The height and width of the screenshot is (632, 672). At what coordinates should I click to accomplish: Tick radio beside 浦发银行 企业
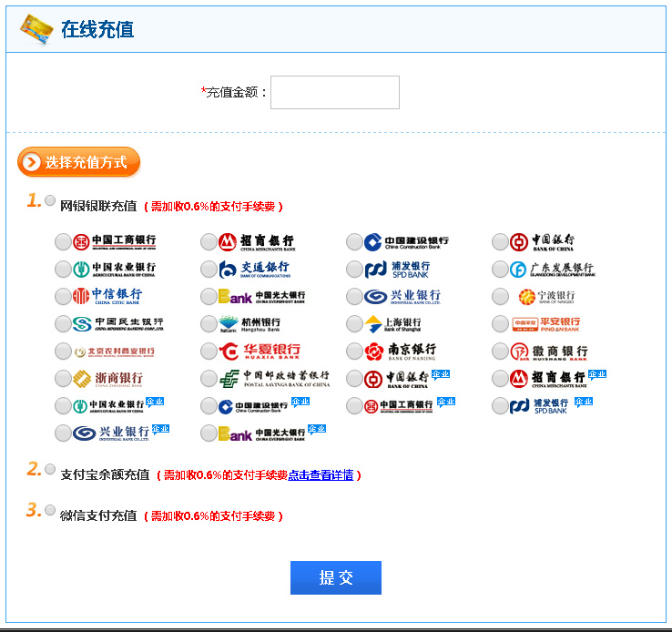click(500, 406)
